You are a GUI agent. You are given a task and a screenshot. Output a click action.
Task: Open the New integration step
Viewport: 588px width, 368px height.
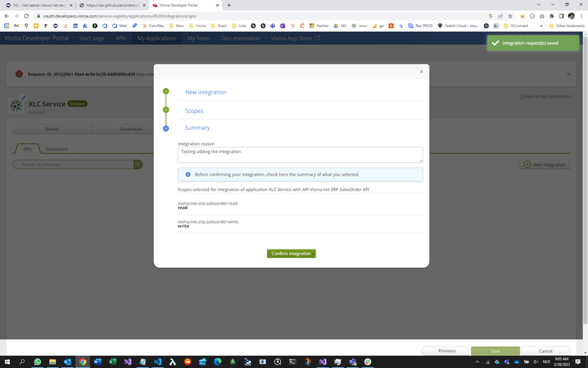click(x=206, y=93)
